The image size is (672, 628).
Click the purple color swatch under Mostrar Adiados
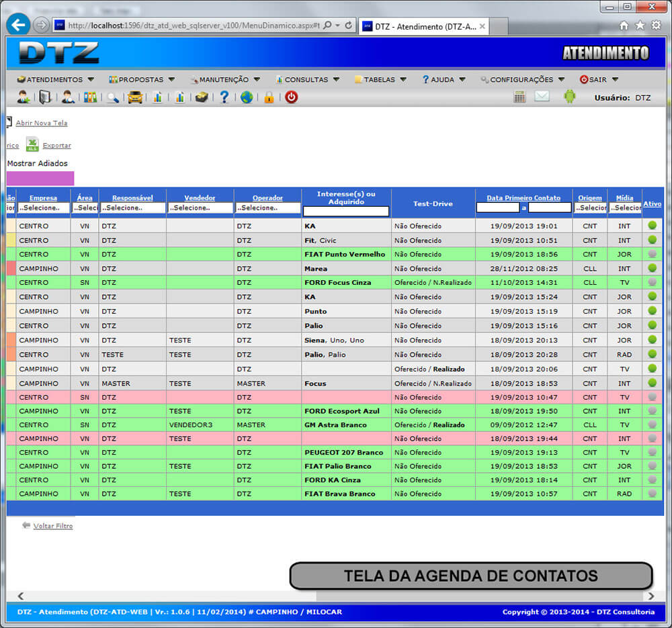40,178
